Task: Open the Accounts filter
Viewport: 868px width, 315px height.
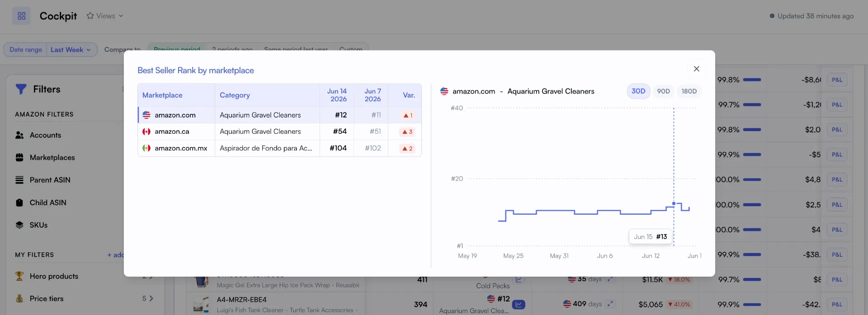Action: [45, 135]
